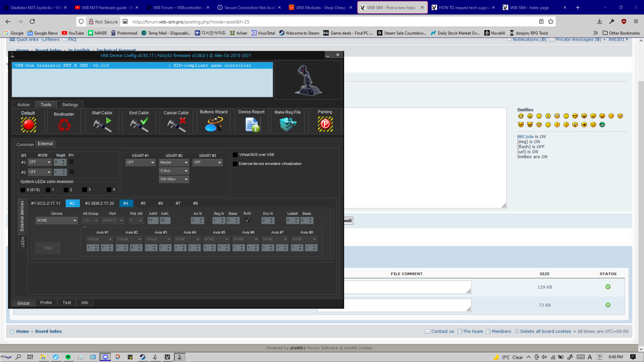Show more bookmarks chevron
Viewport: 644px width, 362px height.
click(x=595, y=33)
